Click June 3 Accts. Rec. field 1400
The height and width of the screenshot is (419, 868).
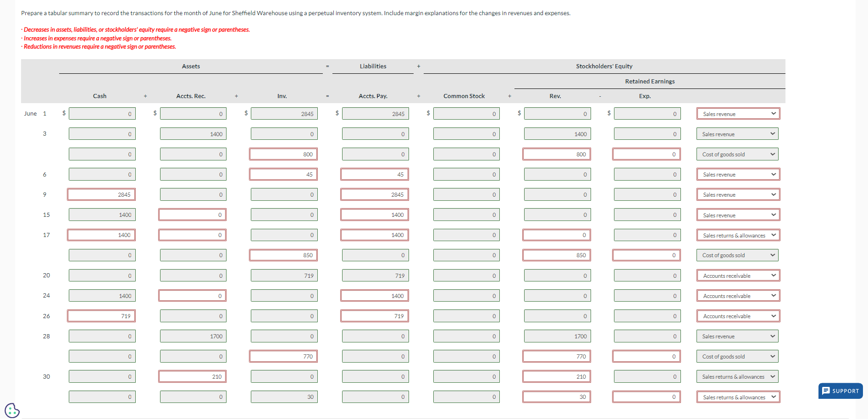[x=193, y=134]
